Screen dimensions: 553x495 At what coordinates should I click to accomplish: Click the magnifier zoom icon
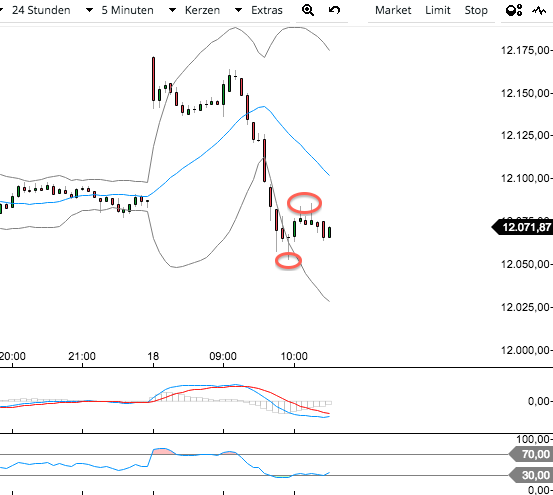pyautogui.click(x=308, y=10)
